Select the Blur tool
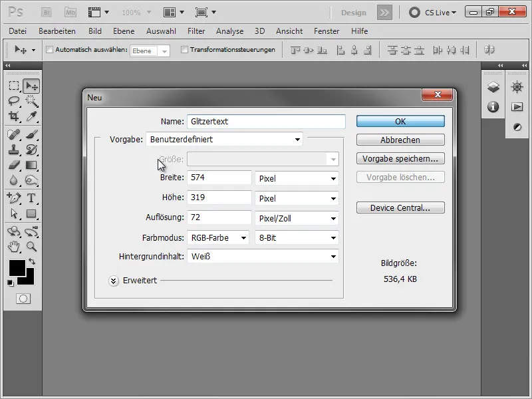 click(x=14, y=180)
